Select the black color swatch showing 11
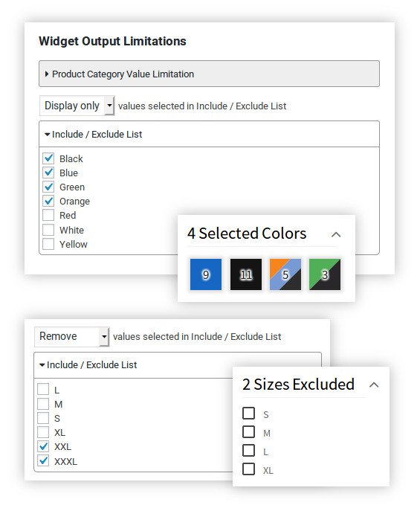The width and height of the screenshot is (420, 508). coord(246,274)
